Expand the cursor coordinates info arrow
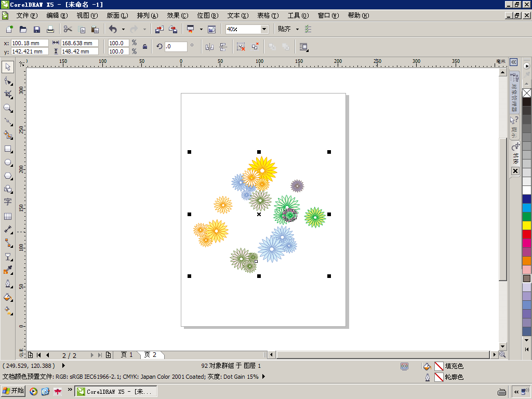This screenshot has width=532, height=399. pos(63,365)
